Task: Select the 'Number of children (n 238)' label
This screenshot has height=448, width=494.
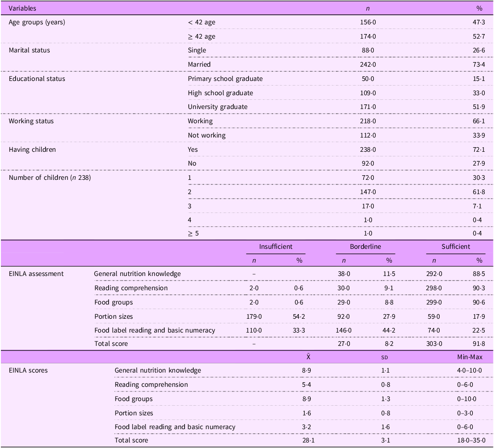Action: pyautogui.click(x=50, y=178)
